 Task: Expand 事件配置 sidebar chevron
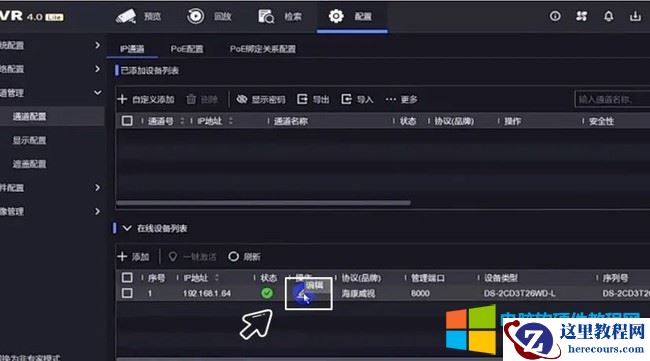(97, 187)
